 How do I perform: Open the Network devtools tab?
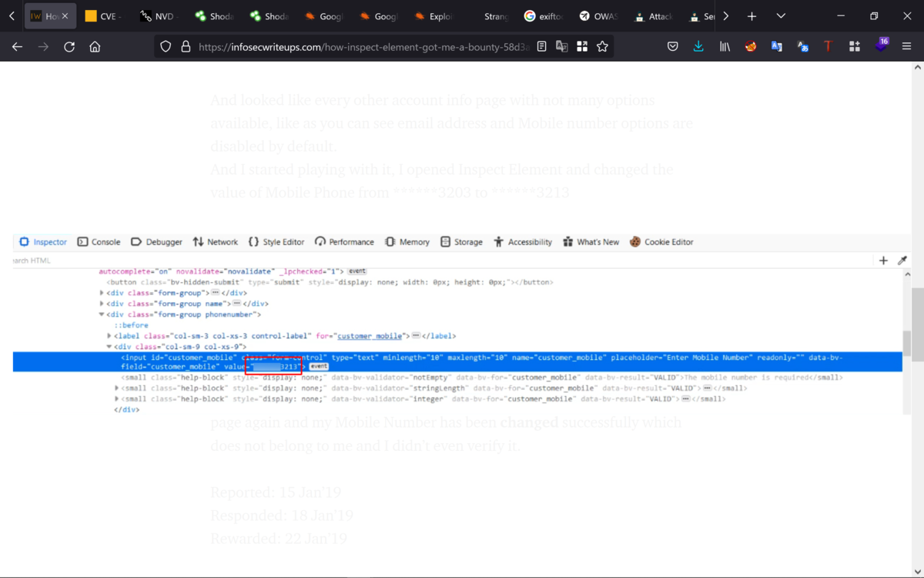pos(215,242)
